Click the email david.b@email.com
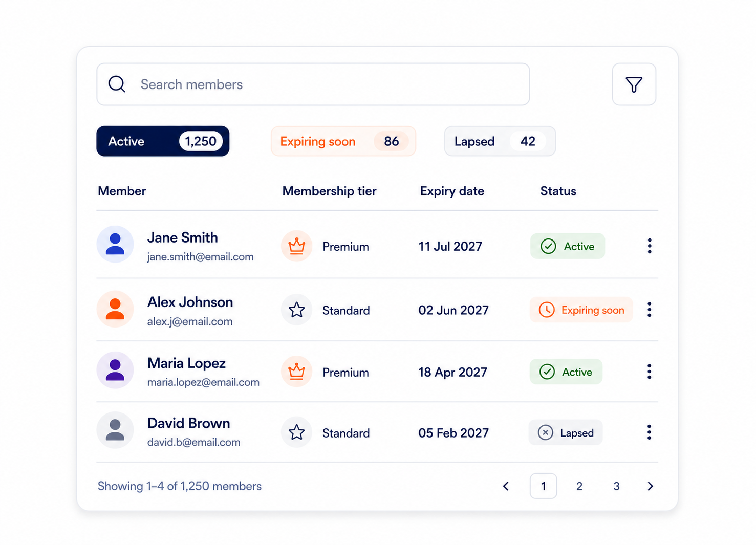The image size is (756, 545). click(x=193, y=442)
